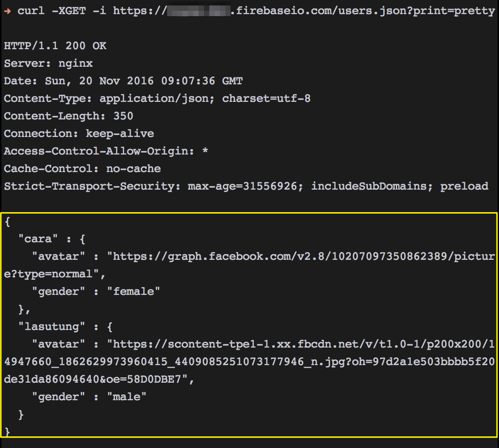
Task: Click the Server: nginx header
Action: [48, 64]
